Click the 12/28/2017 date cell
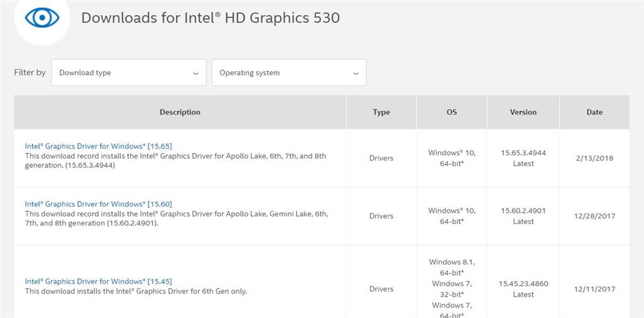 coord(594,216)
